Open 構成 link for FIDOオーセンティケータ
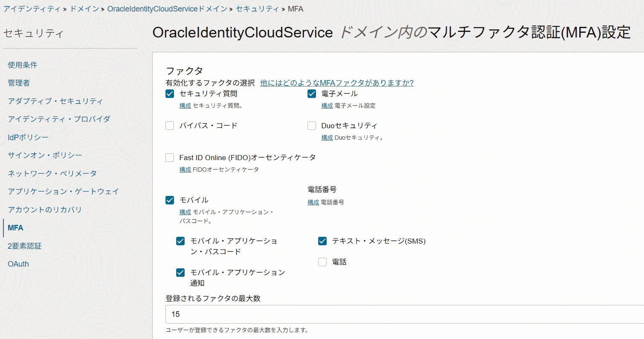This screenshot has height=339, width=644. pyautogui.click(x=185, y=169)
